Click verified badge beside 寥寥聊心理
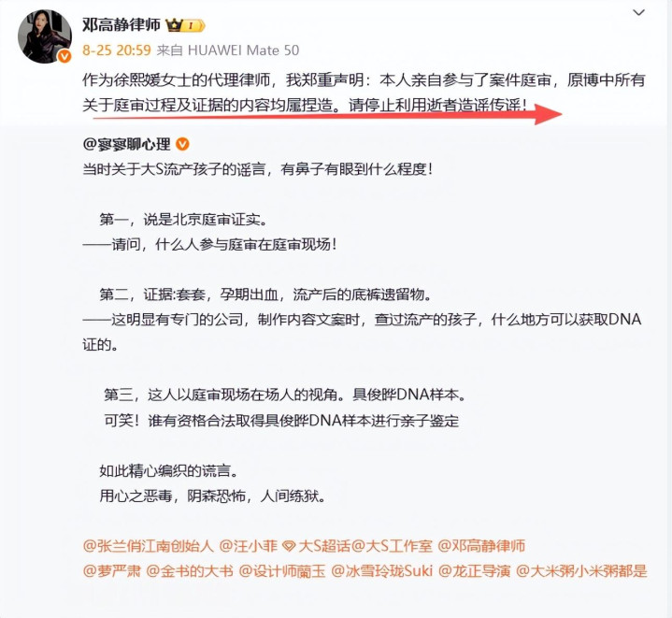Image resolution: width=672 pixels, height=618 pixels. (182, 144)
